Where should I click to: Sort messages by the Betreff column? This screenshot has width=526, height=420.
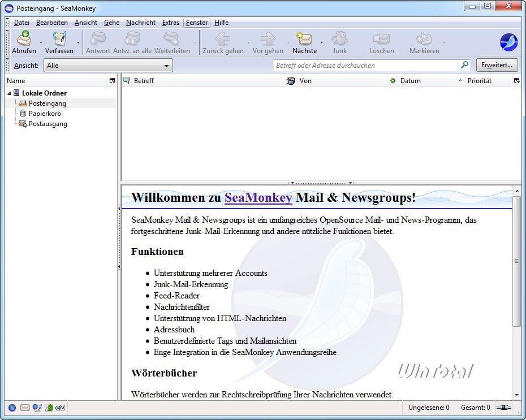coord(208,80)
